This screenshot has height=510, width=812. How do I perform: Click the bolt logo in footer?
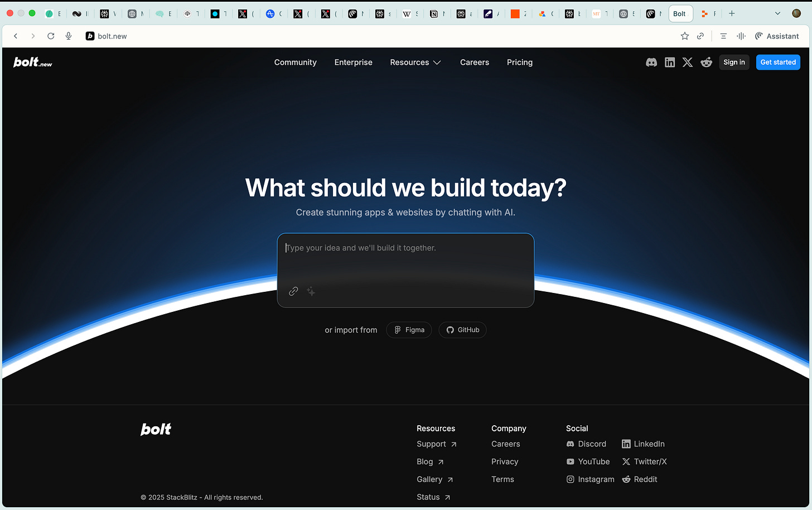[156, 429]
